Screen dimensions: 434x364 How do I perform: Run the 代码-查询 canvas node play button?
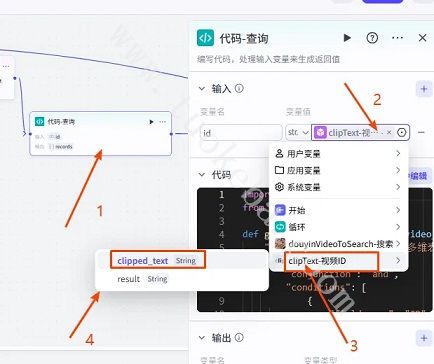(151, 122)
